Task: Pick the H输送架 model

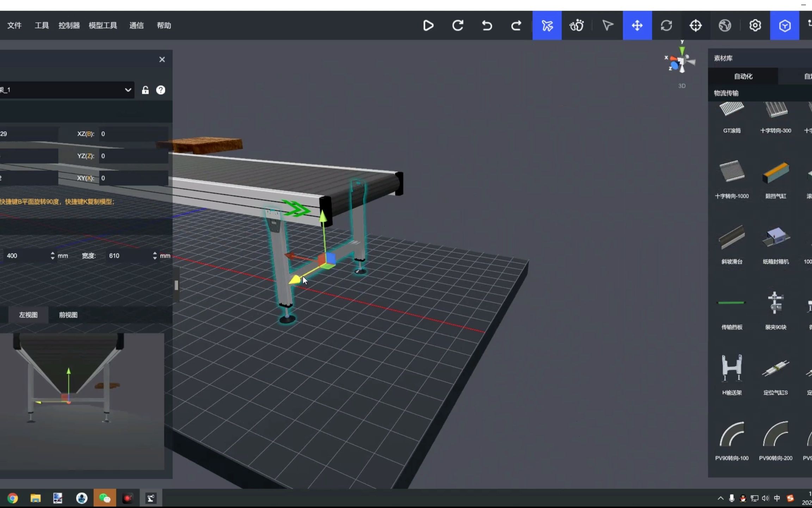Action: 732,375
